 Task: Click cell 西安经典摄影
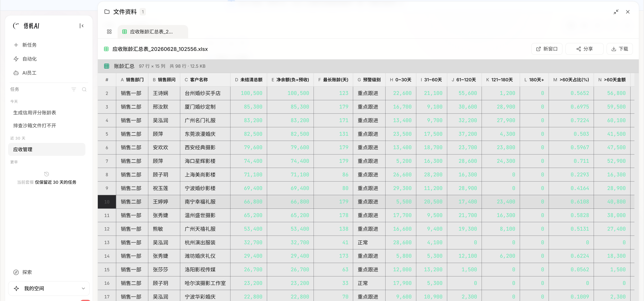point(205,147)
